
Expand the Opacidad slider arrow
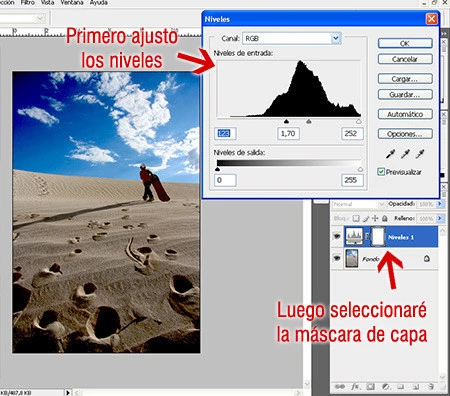(440, 203)
